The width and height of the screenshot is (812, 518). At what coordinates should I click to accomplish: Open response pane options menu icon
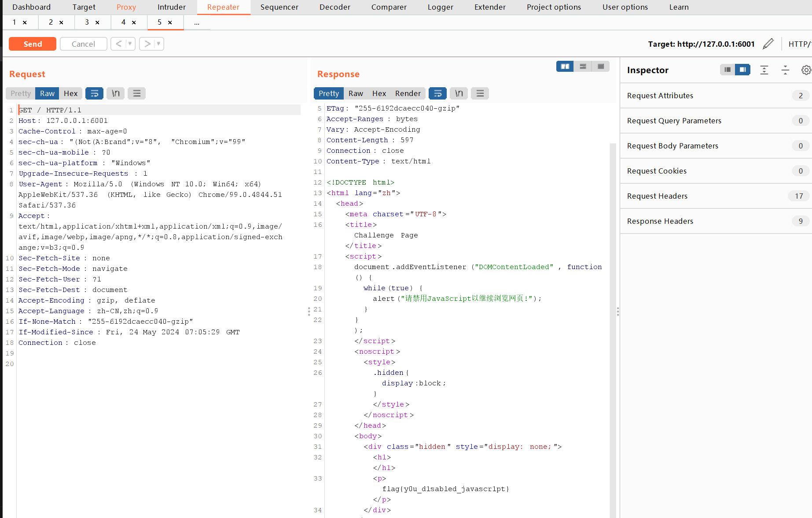(480, 93)
